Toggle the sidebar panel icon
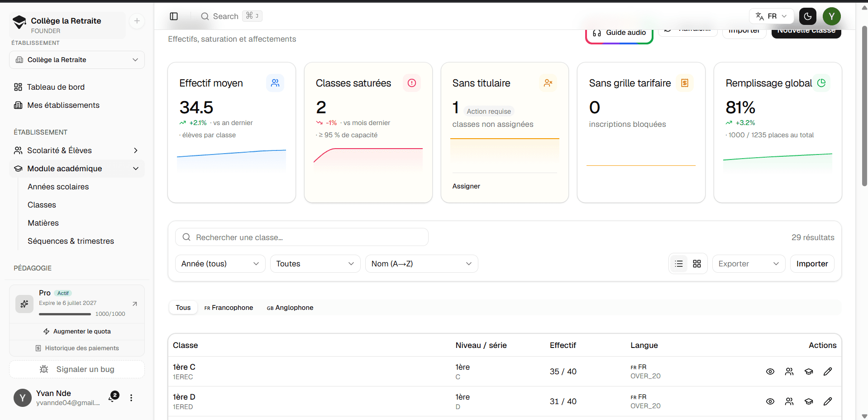The width and height of the screenshot is (868, 420). tap(174, 16)
